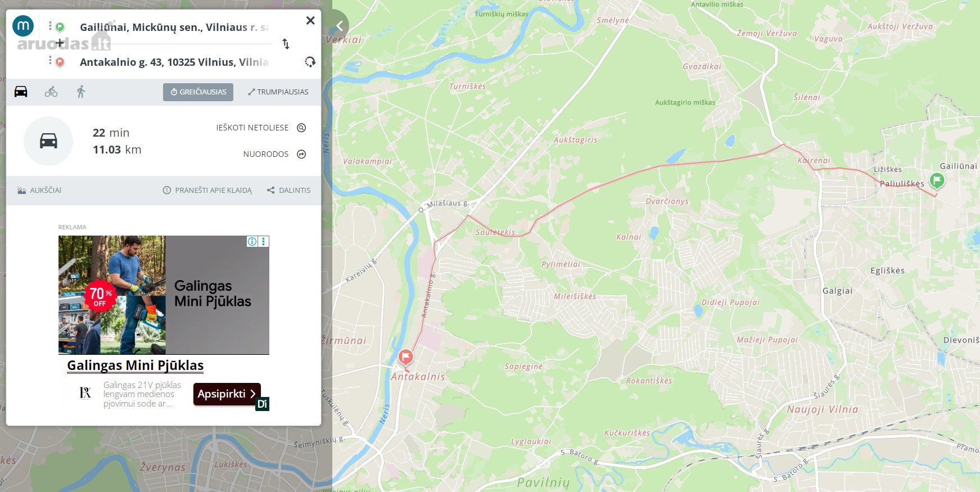Close the route panel with the X
980x492 pixels.
[310, 21]
